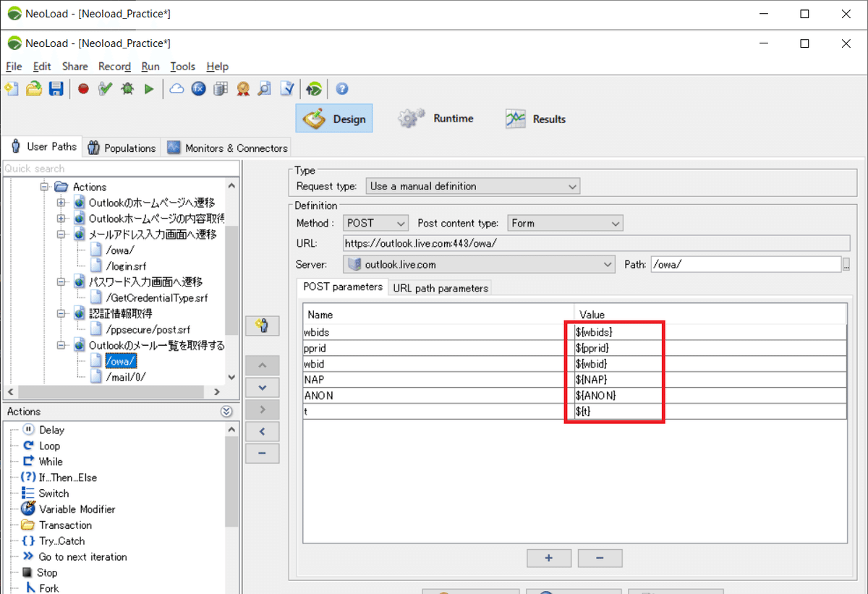Move the element up with the up-arrow button
The height and width of the screenshot is (594, 868).
[263, 366]
